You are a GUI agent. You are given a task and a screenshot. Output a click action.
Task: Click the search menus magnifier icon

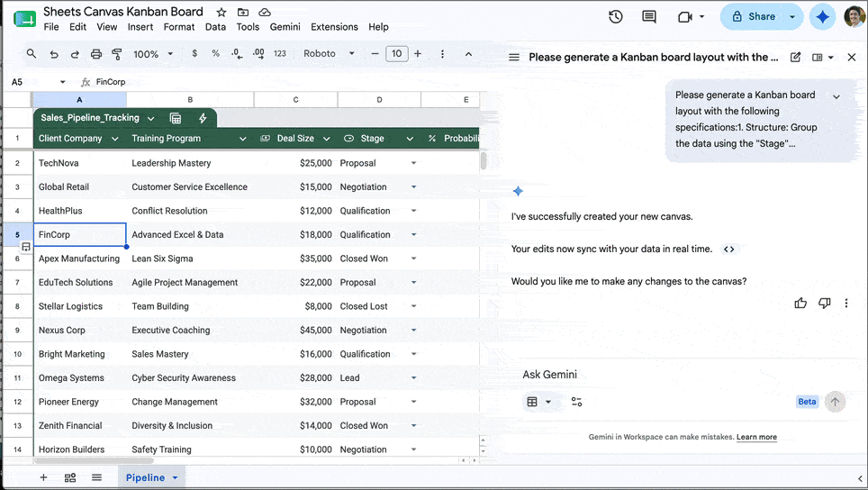[x=32, y=54]
